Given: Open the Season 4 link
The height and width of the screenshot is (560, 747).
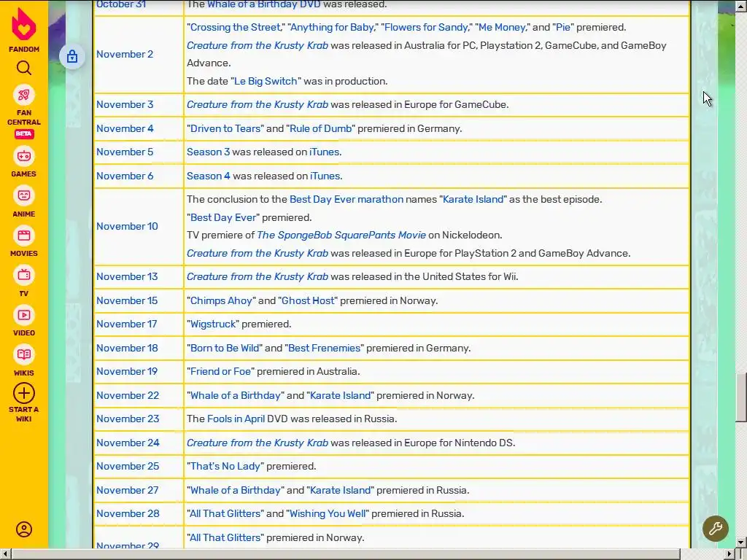Looking at the screenshot, I should tap(209, 176).
